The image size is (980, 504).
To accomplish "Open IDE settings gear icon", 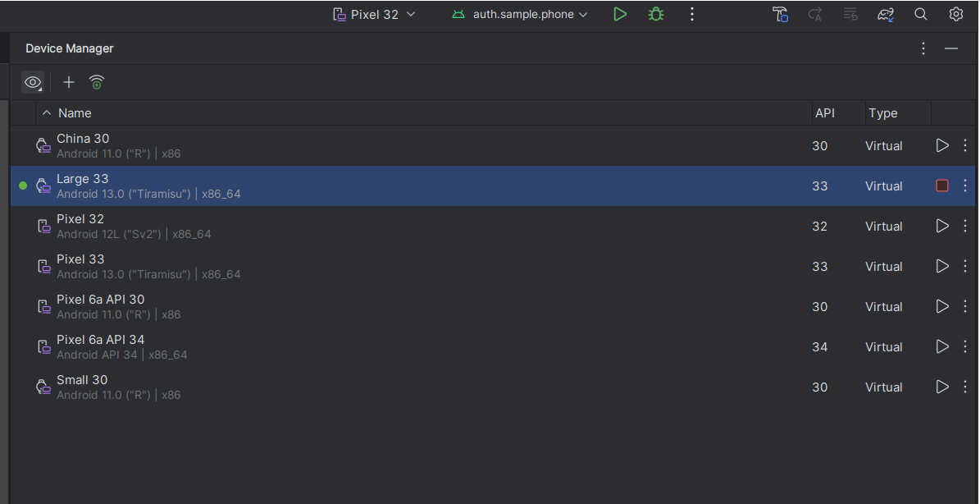I will tap(955, 14).
